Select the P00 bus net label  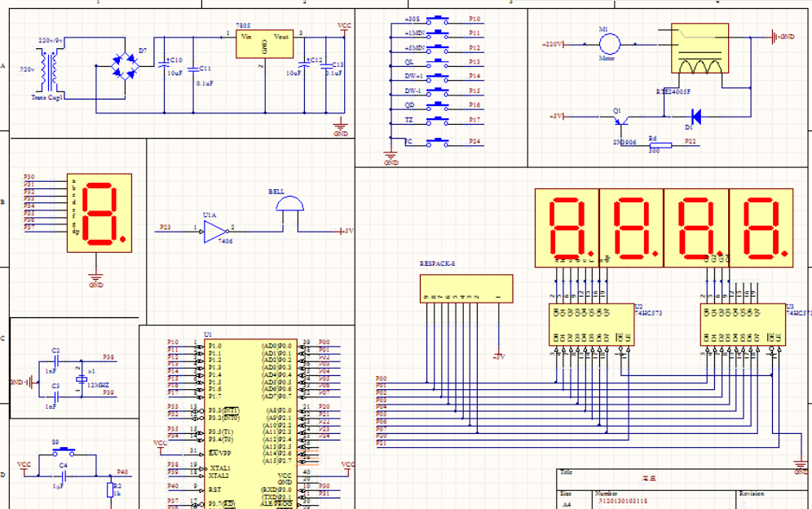coord(382,379)
